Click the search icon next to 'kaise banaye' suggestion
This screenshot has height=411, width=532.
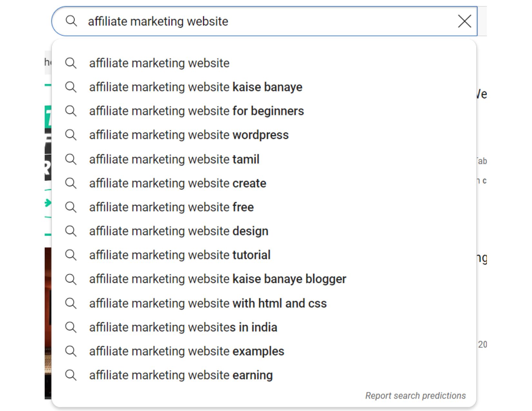click(x=71, y=87)
